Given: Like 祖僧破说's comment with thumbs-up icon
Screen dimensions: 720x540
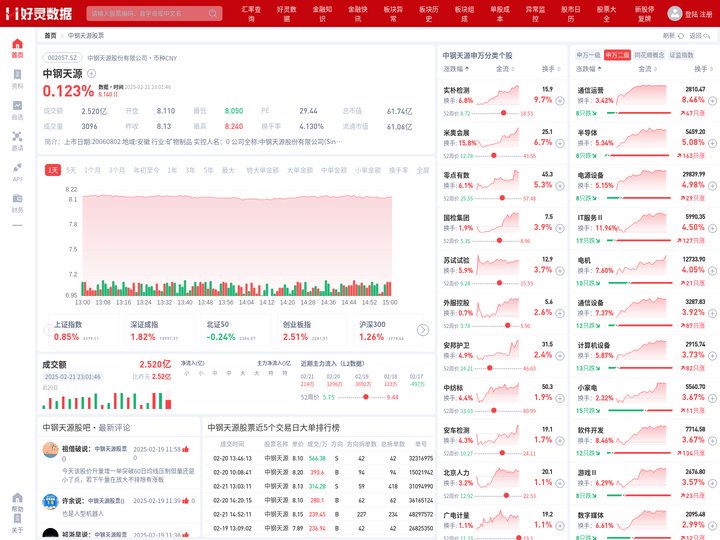Looking at the screenshot, I should tap(186, 449).
